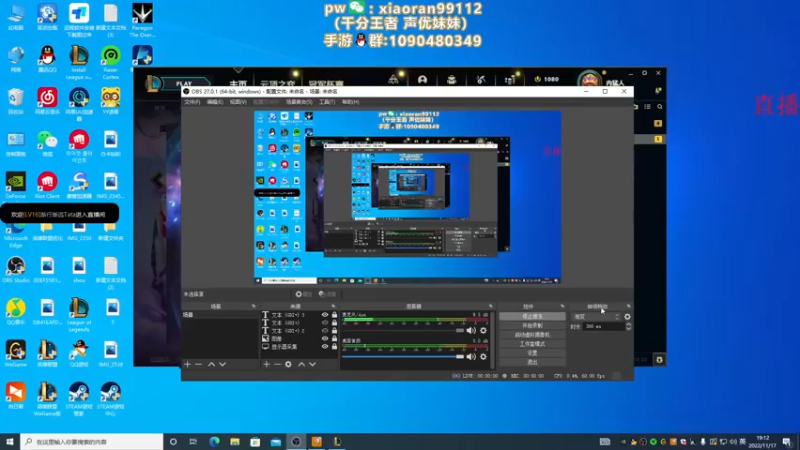Open 麦克风/Aux audio settings gear

coord(483,331)
